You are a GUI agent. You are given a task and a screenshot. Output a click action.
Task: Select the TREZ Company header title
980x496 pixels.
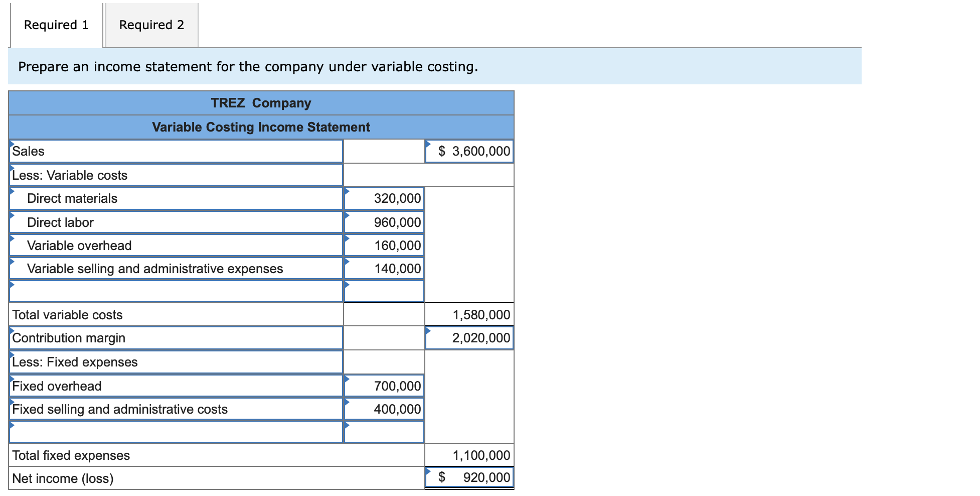coord(261,103)
